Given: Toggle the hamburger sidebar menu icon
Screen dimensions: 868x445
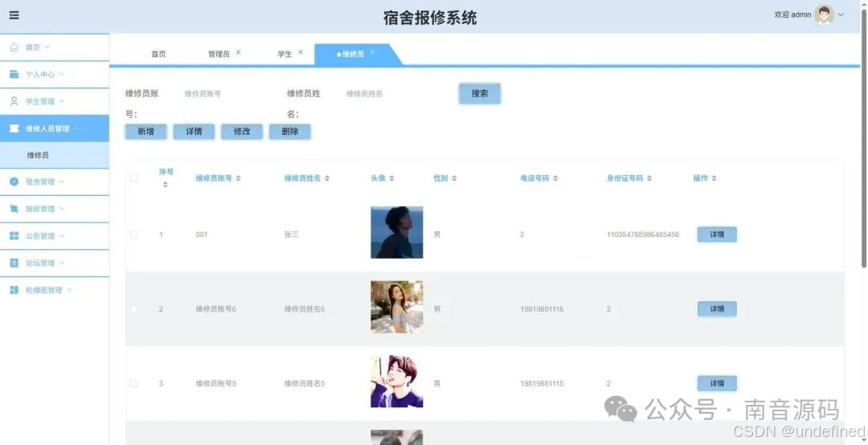Looking at the screenshot, I should click(14, 15).
